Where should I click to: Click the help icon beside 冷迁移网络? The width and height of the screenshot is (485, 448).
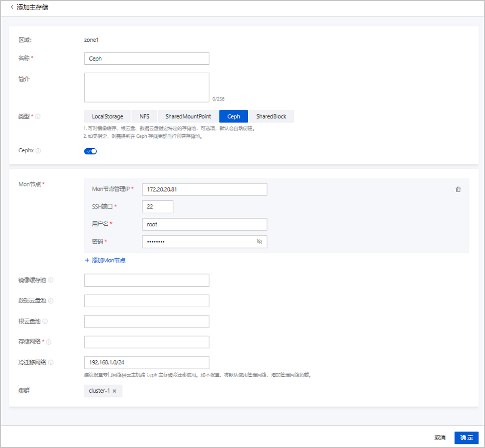(51, 362)
